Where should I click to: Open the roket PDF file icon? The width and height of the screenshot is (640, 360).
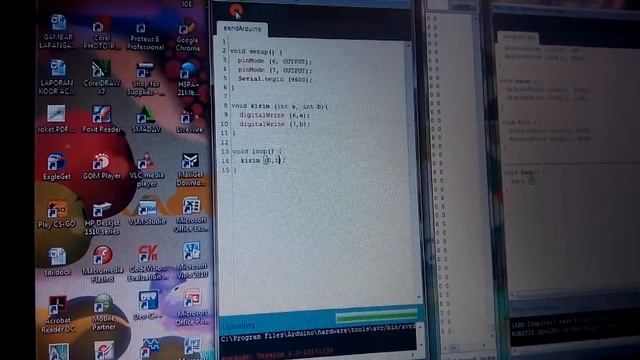tap(56, 119)
